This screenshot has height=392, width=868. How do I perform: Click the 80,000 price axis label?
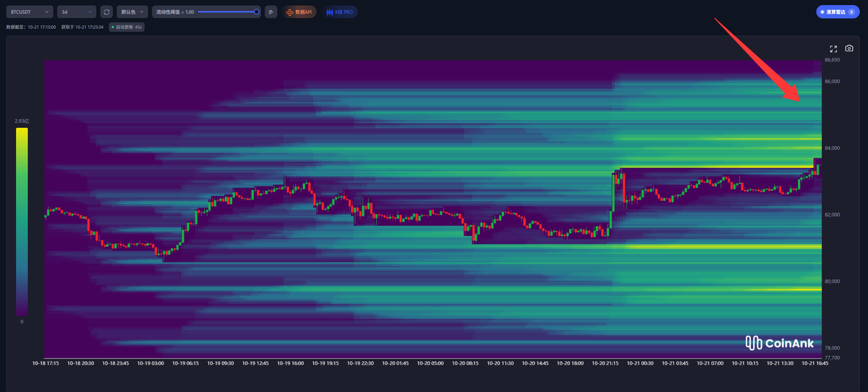click(x=832, y=281)
